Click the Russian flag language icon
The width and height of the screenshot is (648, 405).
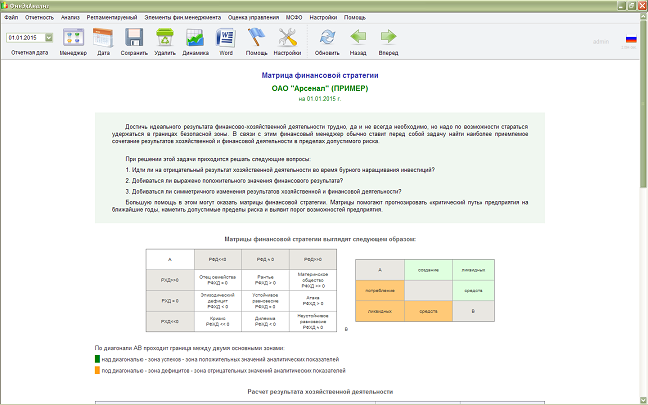click(x=631, y=39)
